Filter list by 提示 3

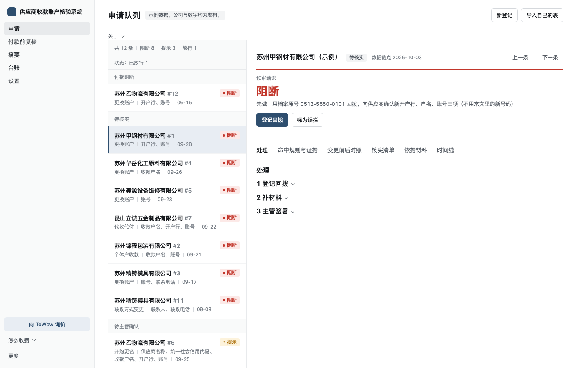click(x=168, y=48)
